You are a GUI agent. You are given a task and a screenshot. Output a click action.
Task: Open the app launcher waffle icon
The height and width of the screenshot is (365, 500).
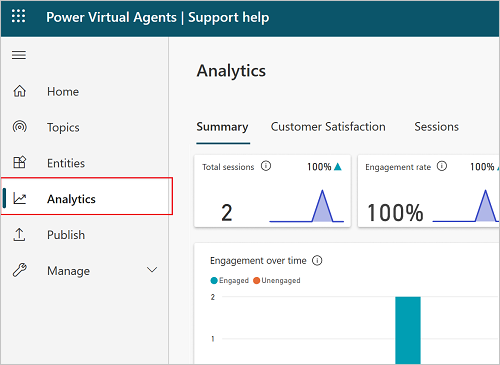tap(18, 16)
